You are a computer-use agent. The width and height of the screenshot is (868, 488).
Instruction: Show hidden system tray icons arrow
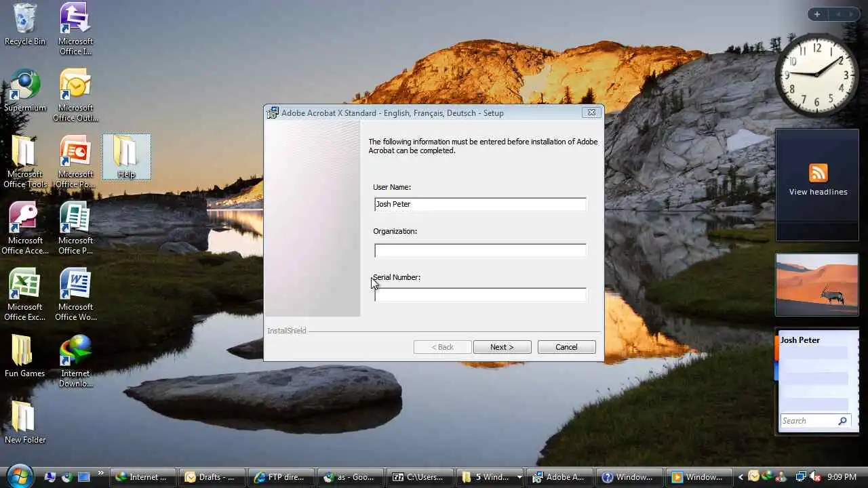[741, 477]
